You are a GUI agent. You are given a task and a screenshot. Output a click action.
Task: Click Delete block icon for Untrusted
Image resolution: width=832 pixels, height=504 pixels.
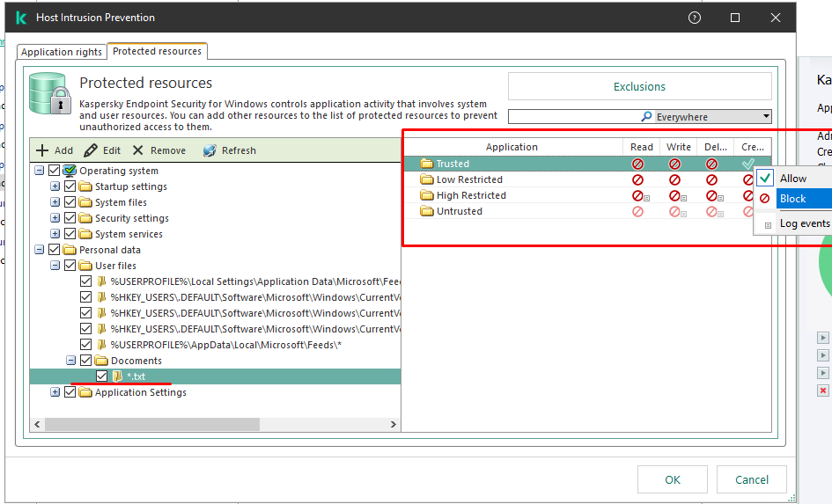point(712,211)
